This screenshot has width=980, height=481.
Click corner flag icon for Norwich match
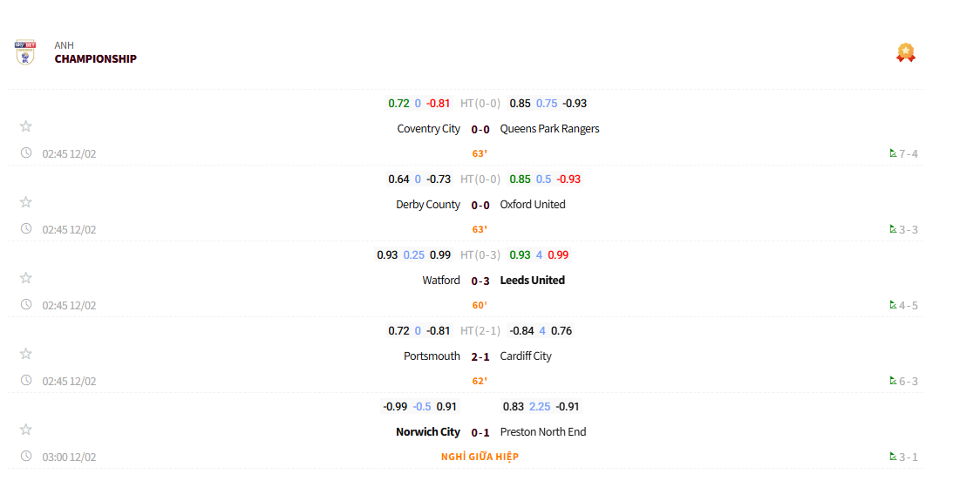click(x=893, y=457)
